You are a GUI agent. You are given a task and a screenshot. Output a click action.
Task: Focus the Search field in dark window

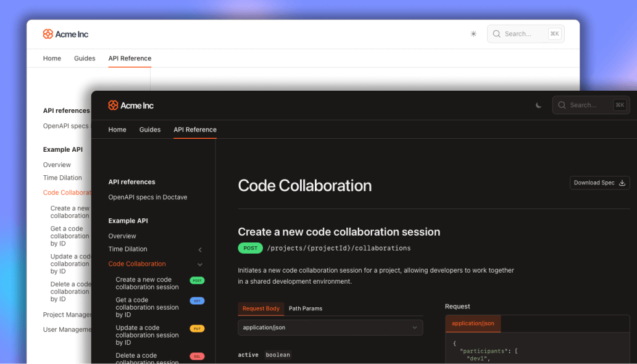[x=591, y=105]
